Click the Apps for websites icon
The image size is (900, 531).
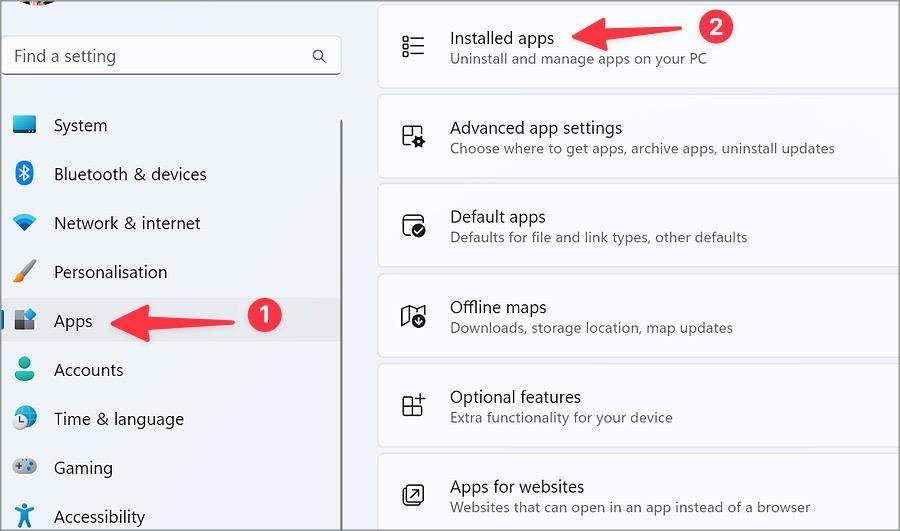click(413, 495)
